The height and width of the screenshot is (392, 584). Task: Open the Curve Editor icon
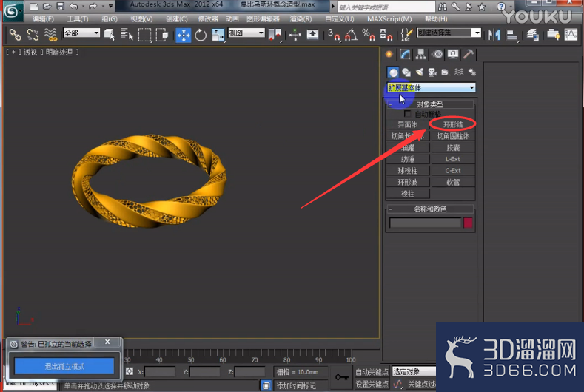click(571, 35)
